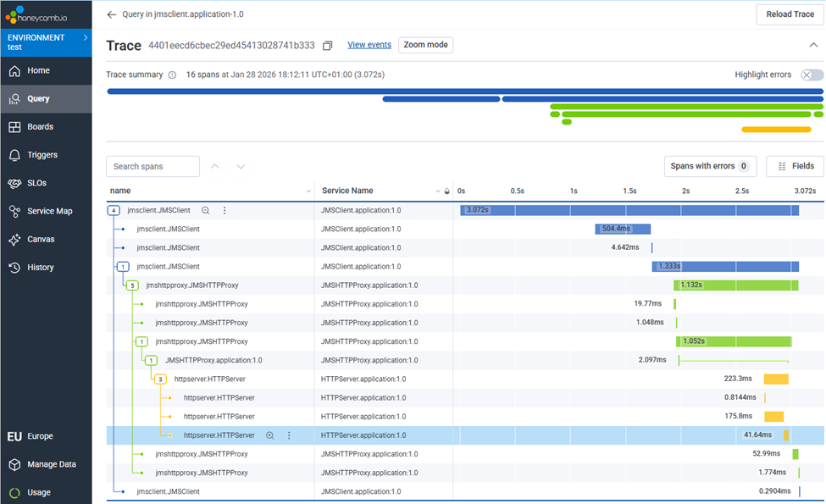Viewport: 826px width, 504px height.
Task: Click the View events link
Action: (x=369, y=45)
